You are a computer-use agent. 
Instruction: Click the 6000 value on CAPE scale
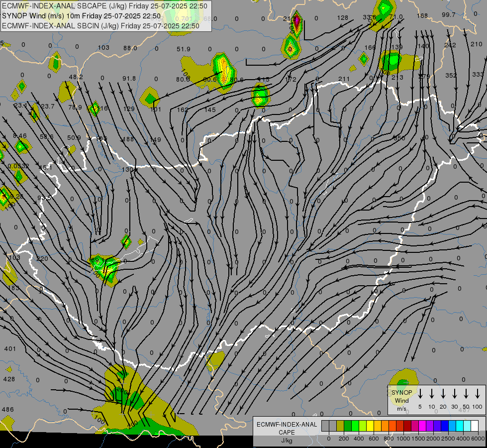(x=478, y=439)
